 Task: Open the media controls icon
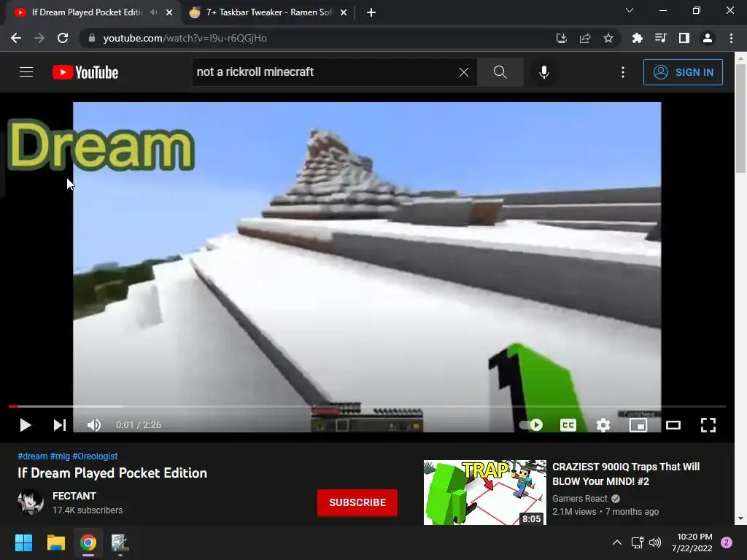(660, 38)
